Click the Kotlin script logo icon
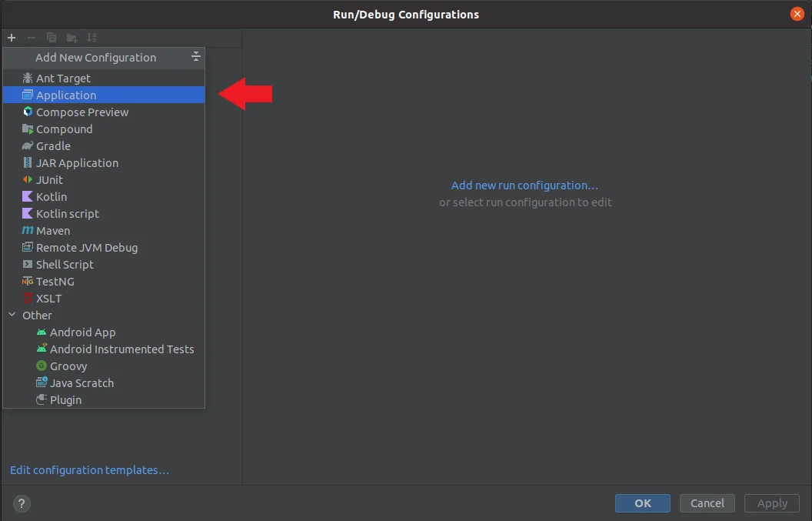This screenshot has width=812, height=521. point(28,214)
